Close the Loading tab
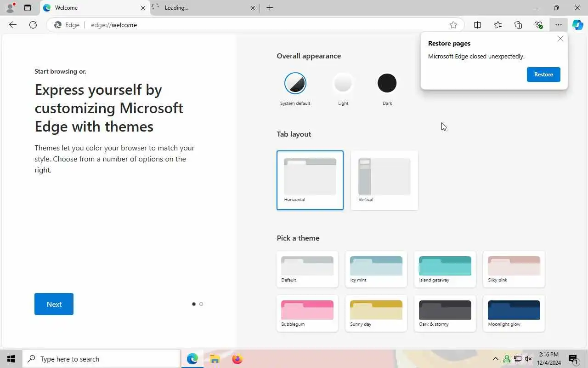This screenshot has width=588, height=368. pos(253,8)
